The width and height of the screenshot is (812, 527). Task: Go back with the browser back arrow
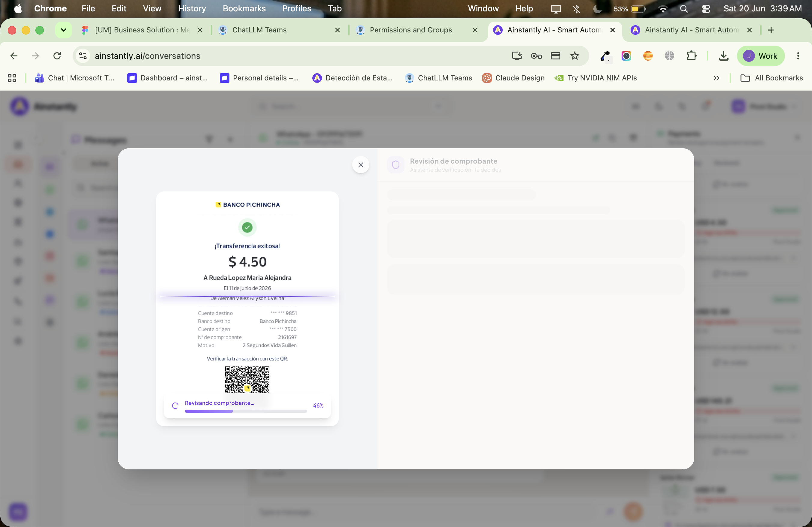pyautogui.click(x=14, y=56)
